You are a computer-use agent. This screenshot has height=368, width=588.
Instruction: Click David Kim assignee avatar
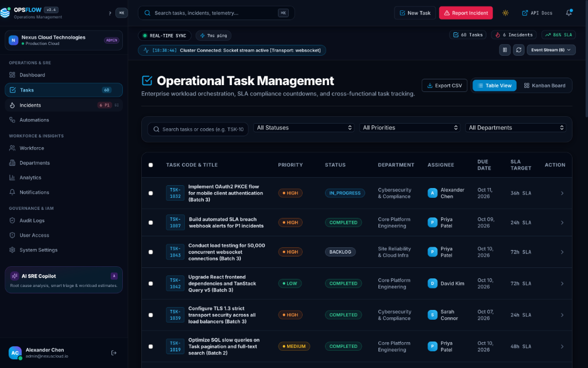[432, 283]
